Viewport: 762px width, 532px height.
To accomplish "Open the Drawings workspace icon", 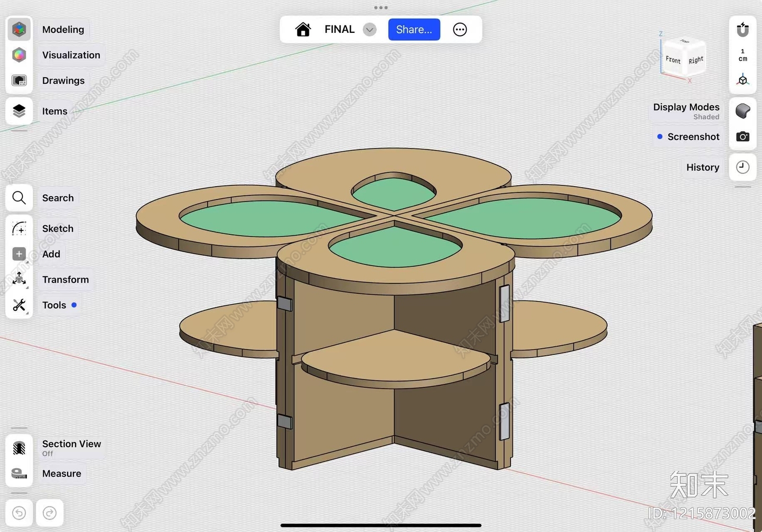I will pos(19,80).
